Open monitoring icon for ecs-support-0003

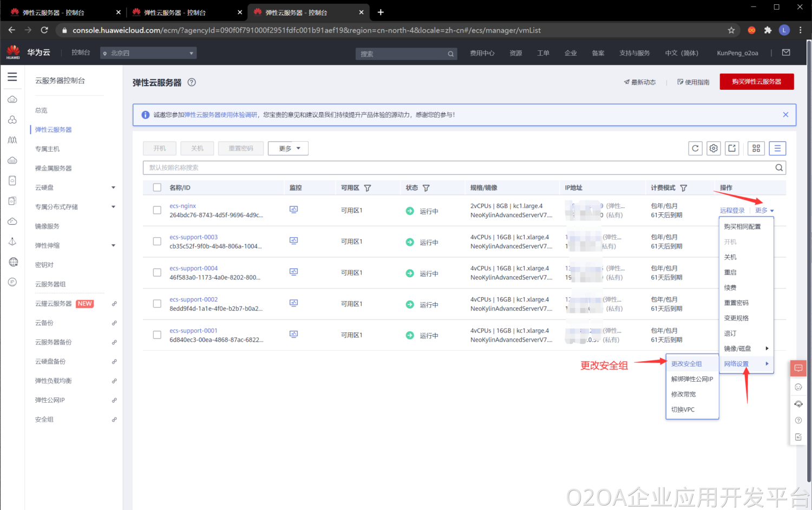point(293,241)
